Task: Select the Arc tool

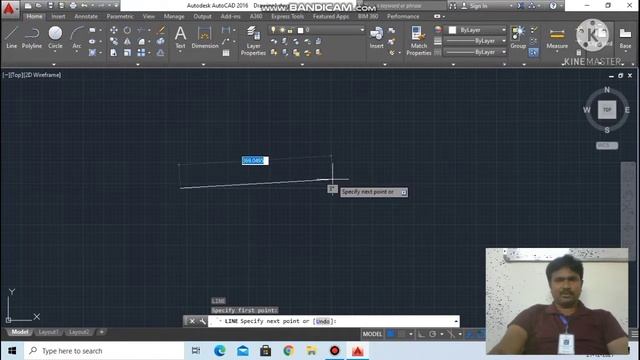Action: pyautogui.click(x=77, y=37)
